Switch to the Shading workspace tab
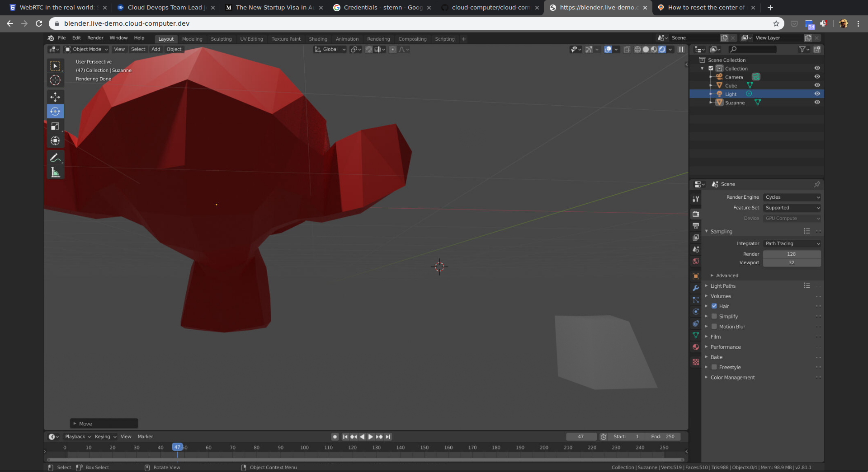The height and width of the screenshot is (472, 868). coord(318,39)
